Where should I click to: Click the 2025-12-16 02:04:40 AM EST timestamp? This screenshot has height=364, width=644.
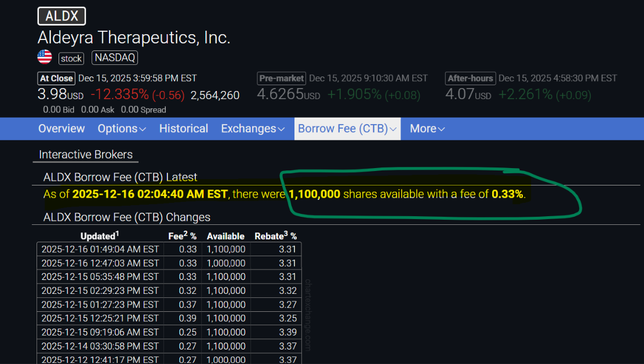click(x=150, y=194)
